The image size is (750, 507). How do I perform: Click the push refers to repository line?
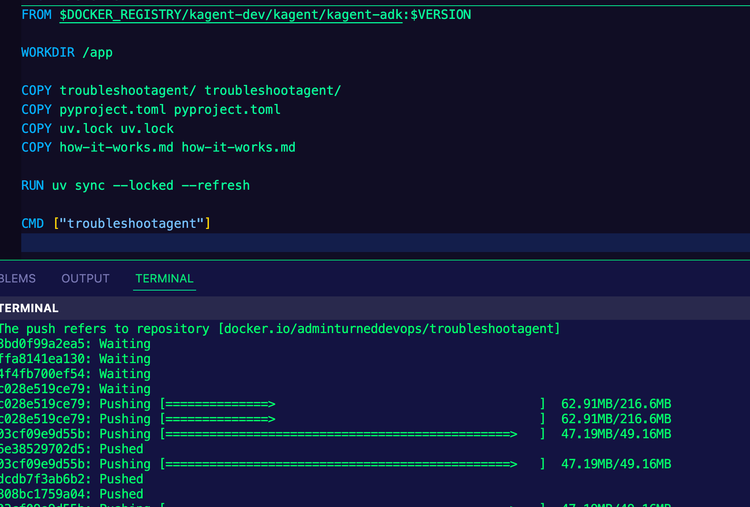pos(280,329)
